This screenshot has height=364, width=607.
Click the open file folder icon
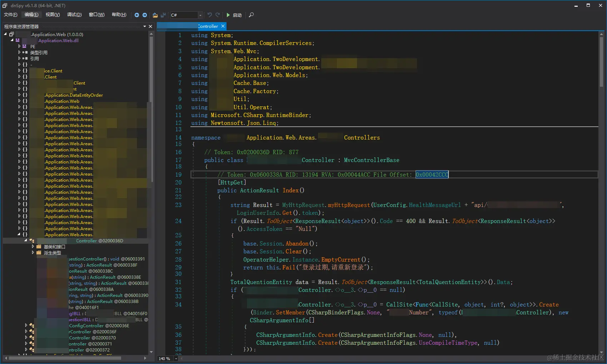(155, 15)
